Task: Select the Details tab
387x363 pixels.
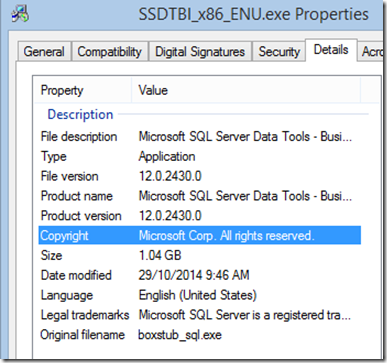Action: 331,50
